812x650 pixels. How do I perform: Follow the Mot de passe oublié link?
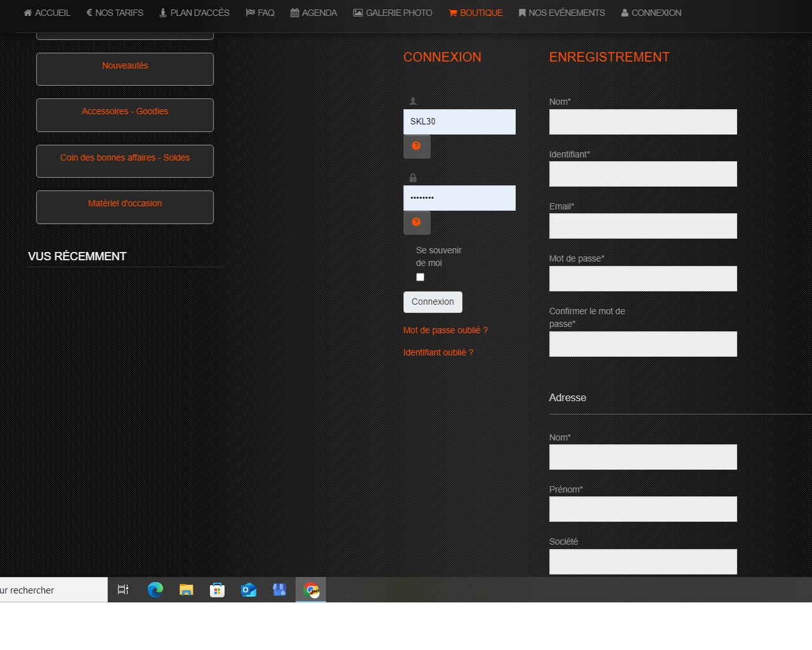pos(445,330)
